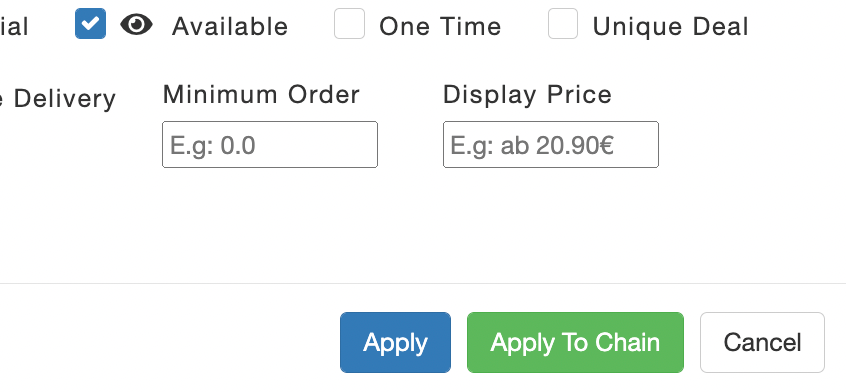Click the cut-off label ending in 'ial'

[x=14, y=26]
